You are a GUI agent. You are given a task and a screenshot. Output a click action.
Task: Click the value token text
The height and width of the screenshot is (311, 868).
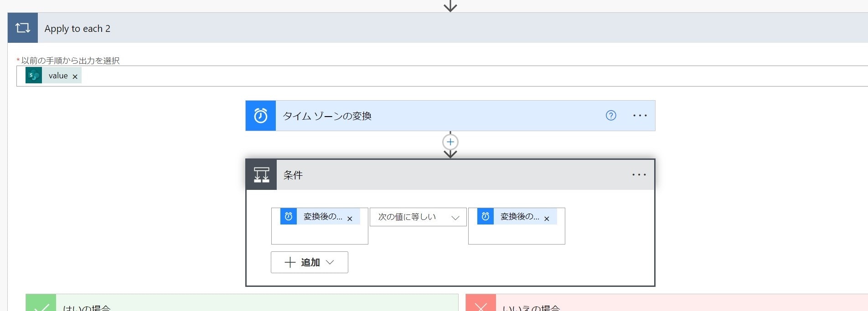pos(58,76)
